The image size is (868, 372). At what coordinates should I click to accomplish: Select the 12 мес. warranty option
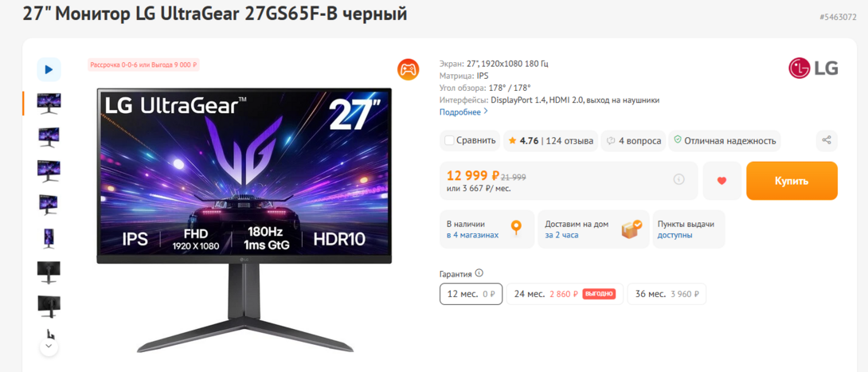(x=471, y=294)
